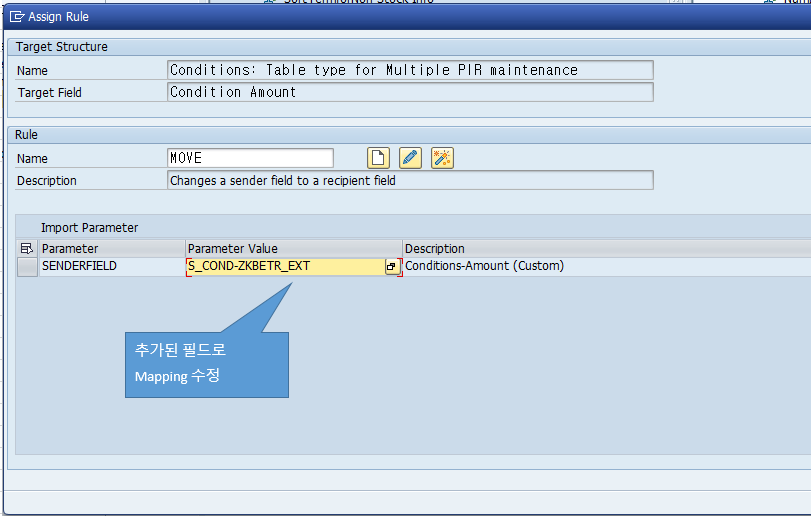The image size is (811, 516).
Task: Click the table settings icon left of Parameter header
Action: coord(27,249)
